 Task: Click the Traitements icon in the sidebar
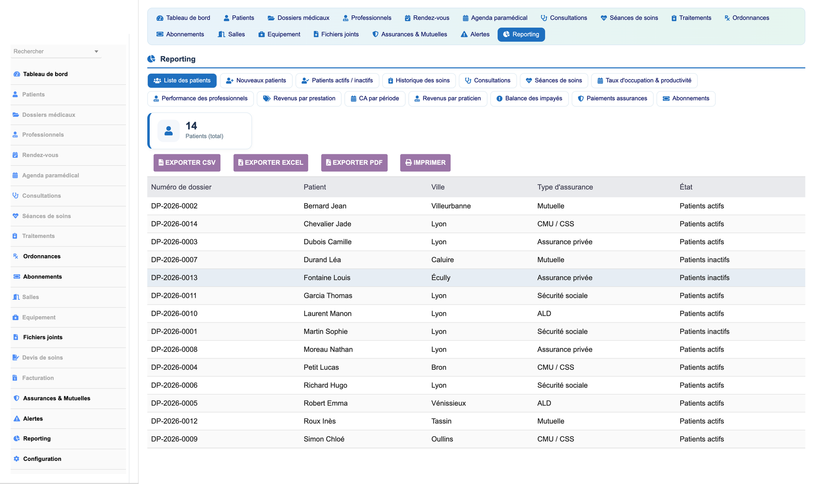15,236
